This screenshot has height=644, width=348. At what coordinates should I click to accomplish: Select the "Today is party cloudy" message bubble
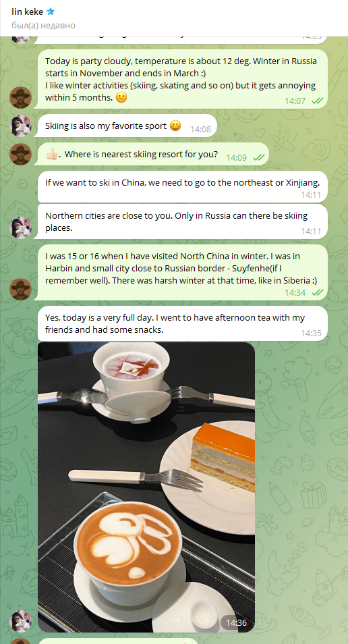[181, 79]
